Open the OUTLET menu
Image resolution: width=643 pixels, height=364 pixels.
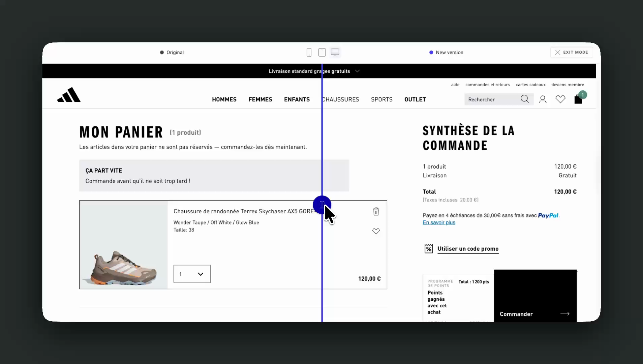pyautogui.click(x=415, y=99)
